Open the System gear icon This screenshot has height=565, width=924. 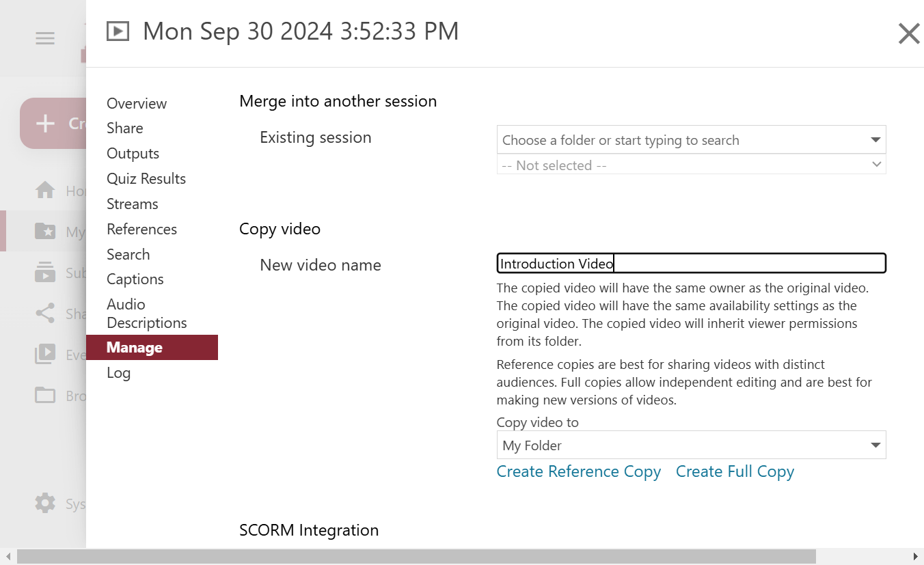click(x=45, y=504)
